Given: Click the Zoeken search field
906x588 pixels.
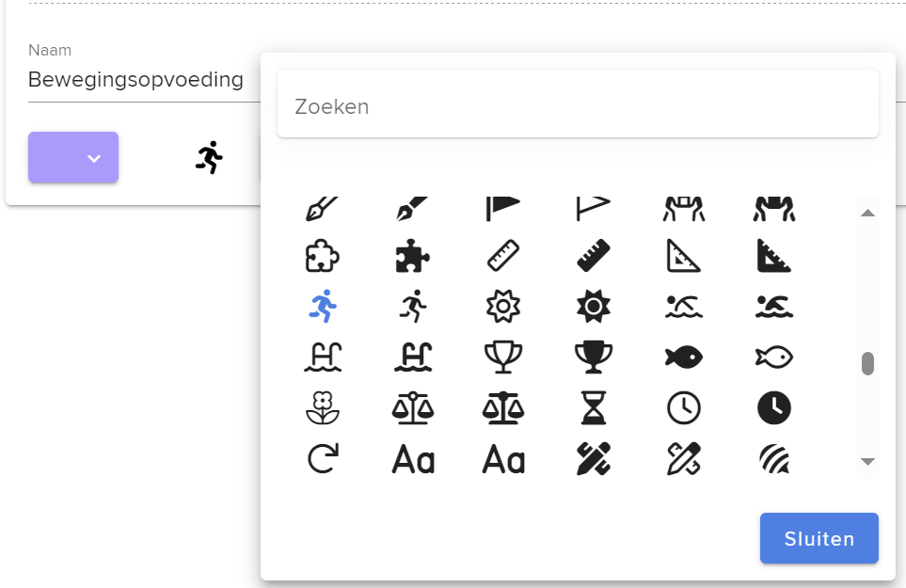Looking at the screenshot, I should coord(578,104).
